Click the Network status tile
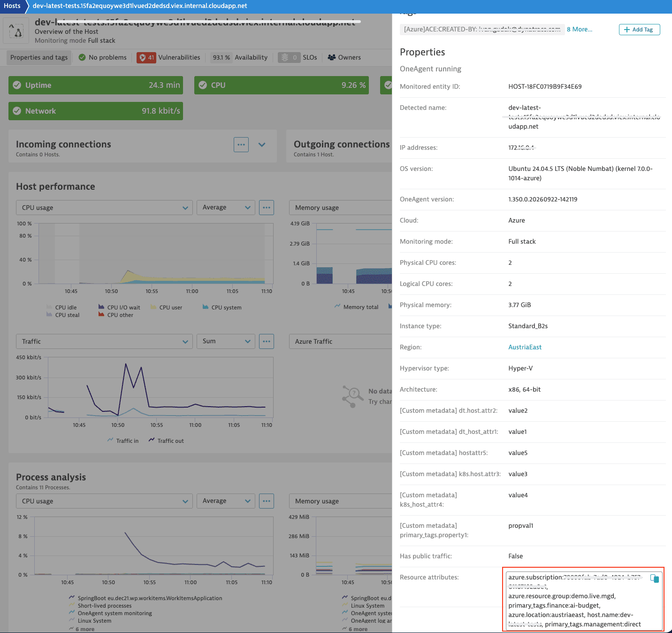672x633 pixels. coord(96,111)
